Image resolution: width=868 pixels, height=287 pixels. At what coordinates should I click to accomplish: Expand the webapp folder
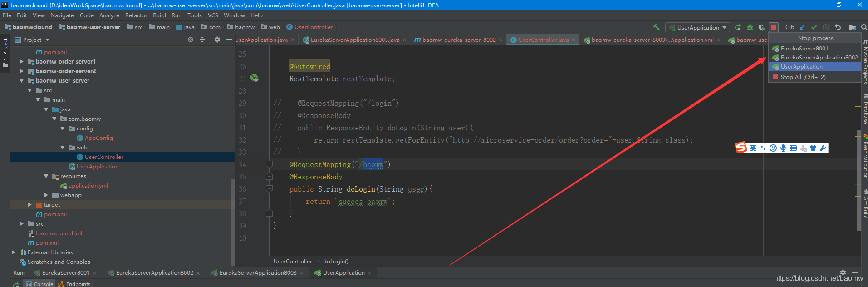(x=46, y=195)
